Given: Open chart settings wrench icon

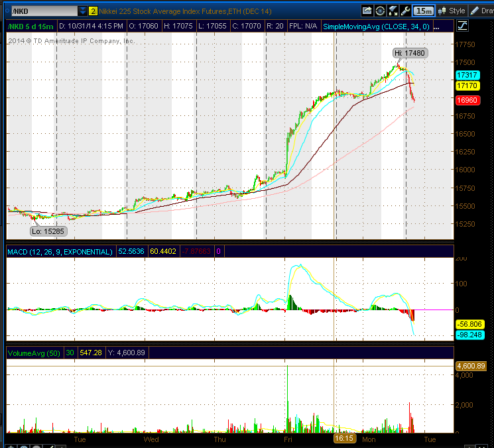Looking at the screenshot, I should [405, 11].
